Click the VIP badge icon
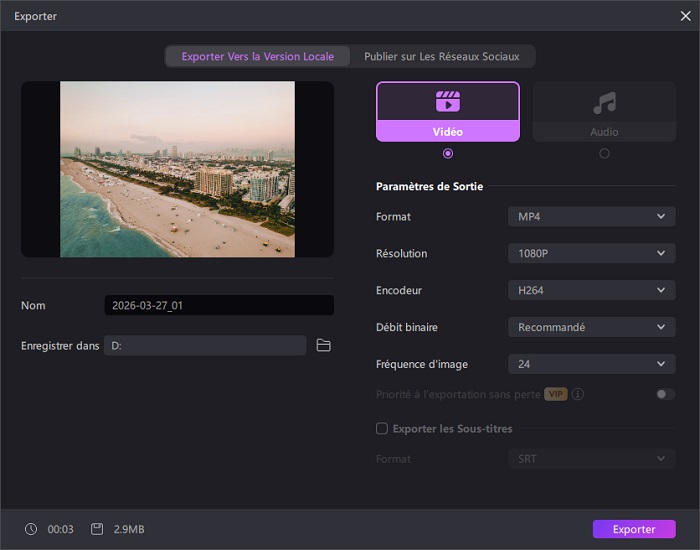 click(x=556, y=394)
